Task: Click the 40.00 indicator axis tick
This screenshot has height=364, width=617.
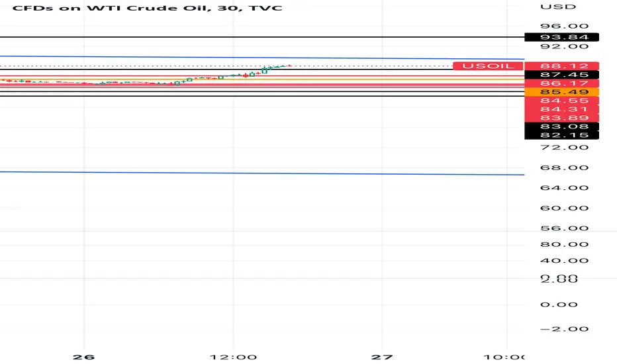Action: tap(564, 261)
